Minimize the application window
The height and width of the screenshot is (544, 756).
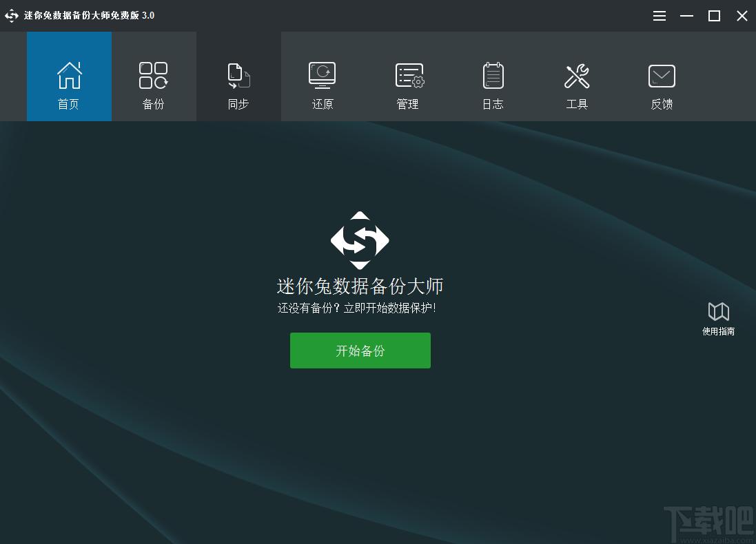click(x=686, y=16)
